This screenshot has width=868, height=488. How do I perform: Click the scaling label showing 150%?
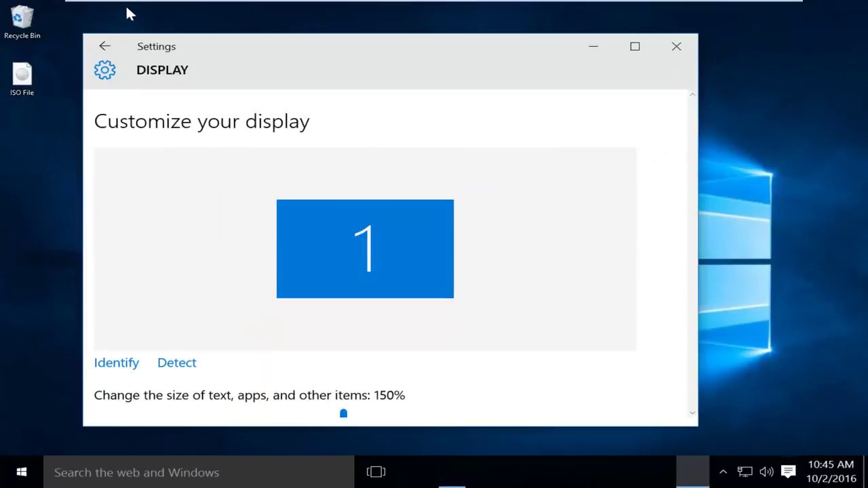(x=250, y=395)
